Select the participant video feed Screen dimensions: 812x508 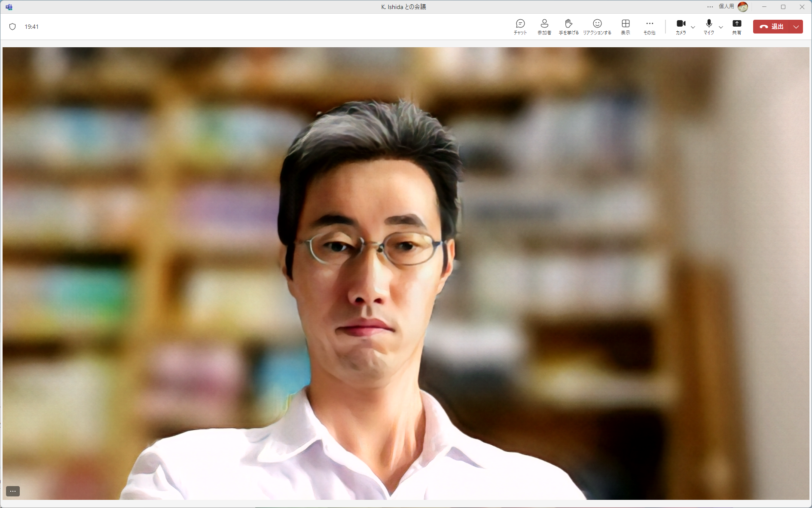[406, 273]
